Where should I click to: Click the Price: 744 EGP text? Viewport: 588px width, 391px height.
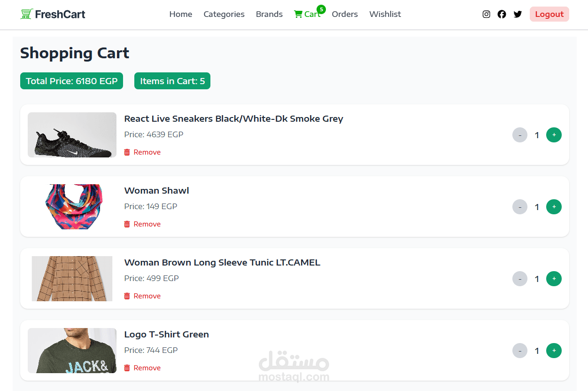pyautogui.click(x=151, y=350)
